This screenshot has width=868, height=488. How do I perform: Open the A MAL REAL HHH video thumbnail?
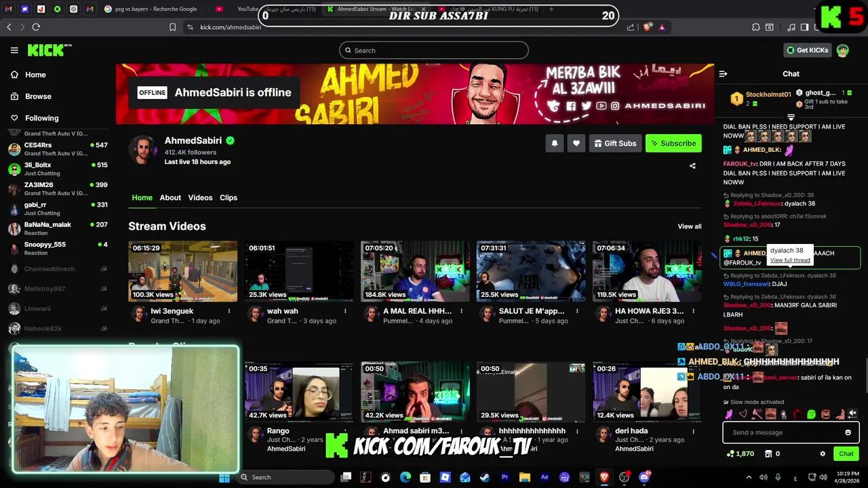(x=415, y=271)
